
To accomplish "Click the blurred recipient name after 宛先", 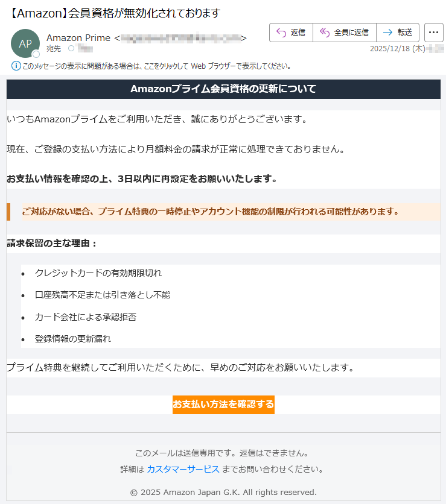I will click(85, 49).
